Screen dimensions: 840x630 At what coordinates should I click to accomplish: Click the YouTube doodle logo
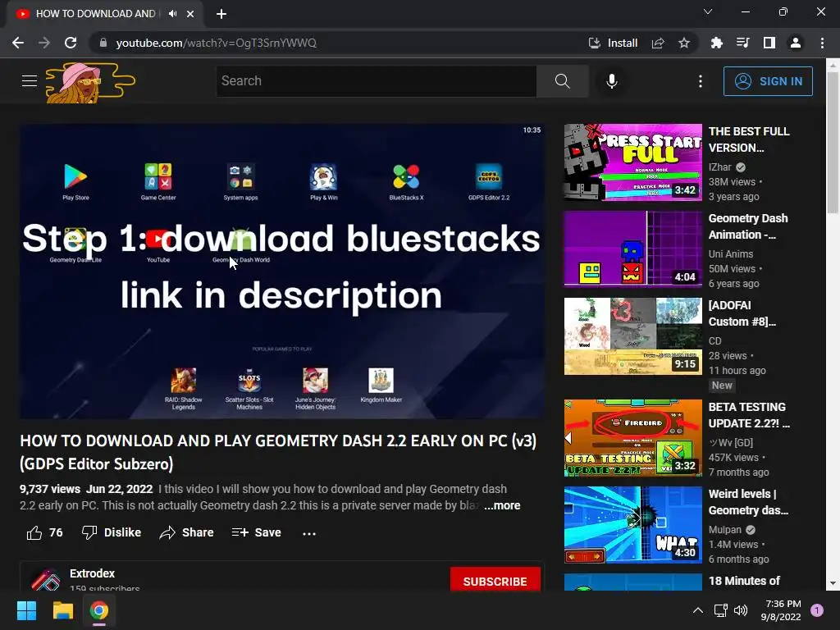click(90, 83)
